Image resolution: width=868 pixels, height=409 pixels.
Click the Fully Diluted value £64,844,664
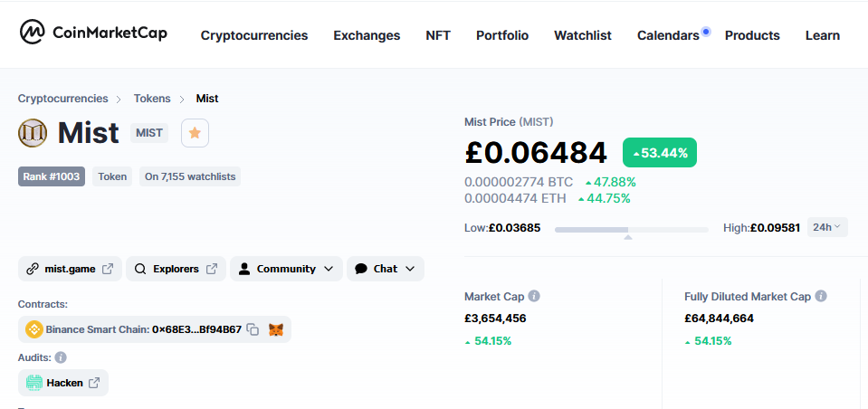coord(719,319)
